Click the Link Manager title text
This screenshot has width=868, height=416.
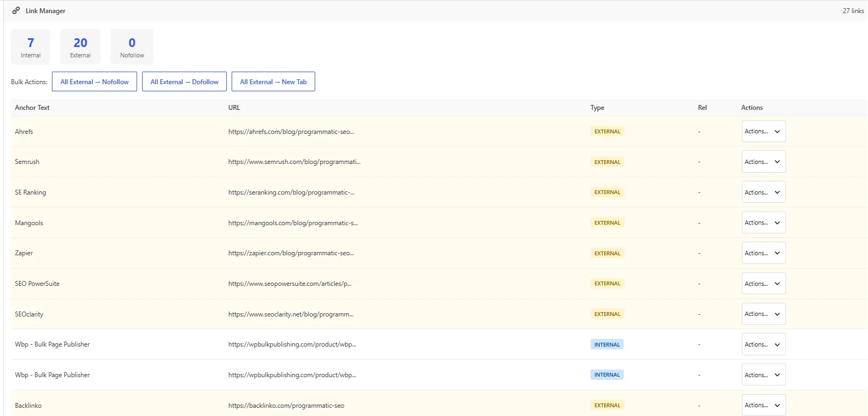(45, 11)
